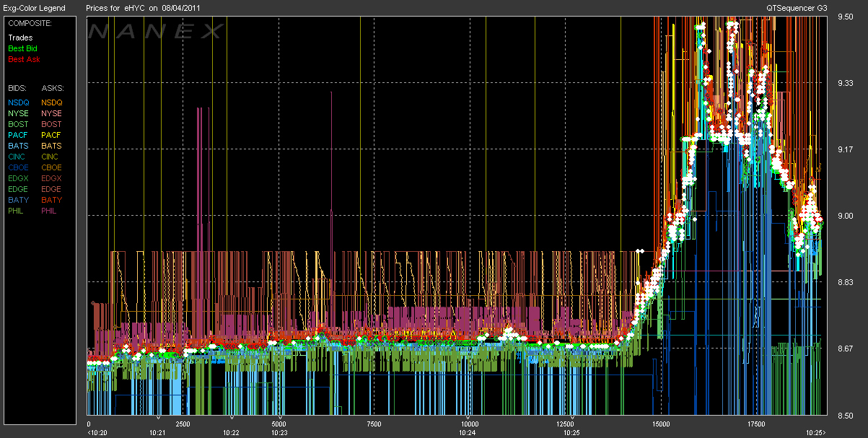Select PACF in the ASKS column
Image resolution: width=868 pixels, height=438 pixels.
coord(52,135)
